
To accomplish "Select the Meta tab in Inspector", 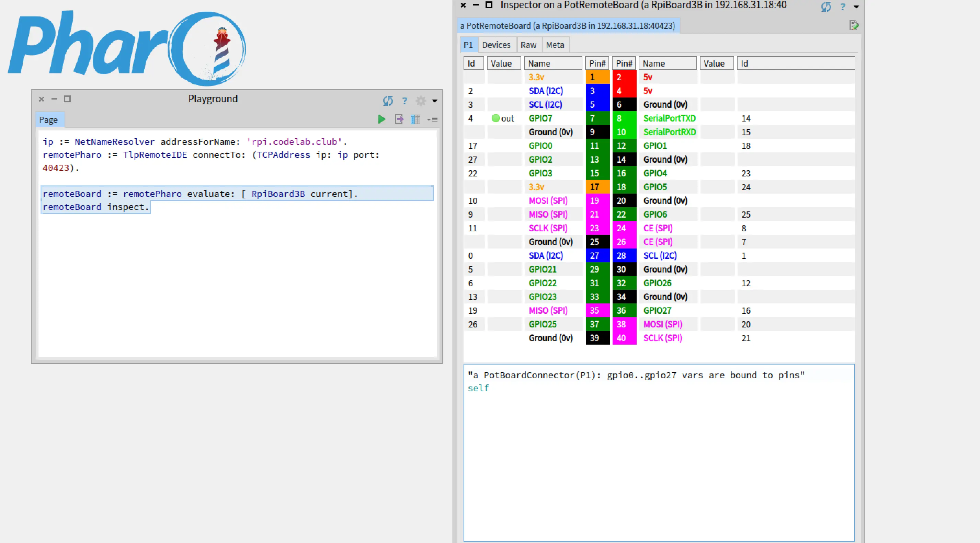I will pos(555,45).
